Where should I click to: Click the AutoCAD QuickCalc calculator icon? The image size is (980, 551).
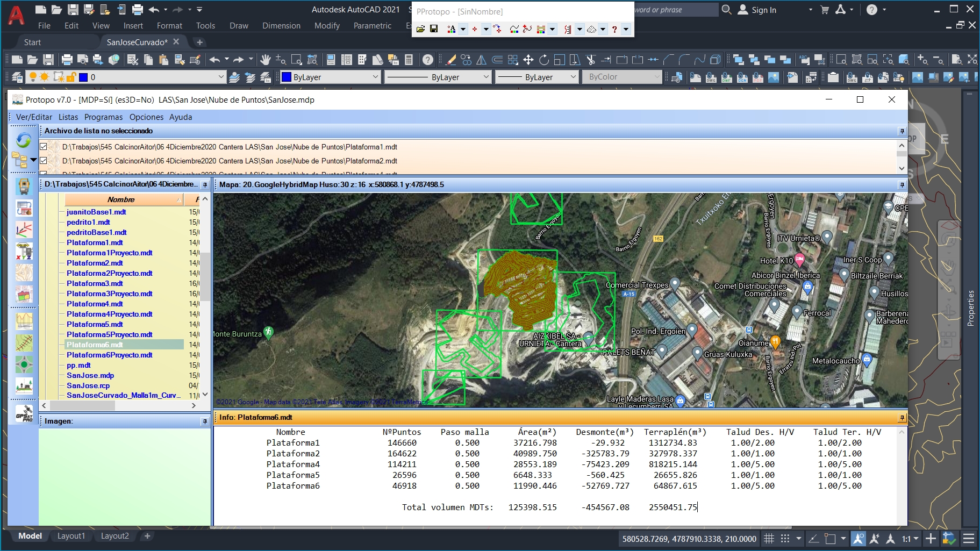[x=409, y=60]
